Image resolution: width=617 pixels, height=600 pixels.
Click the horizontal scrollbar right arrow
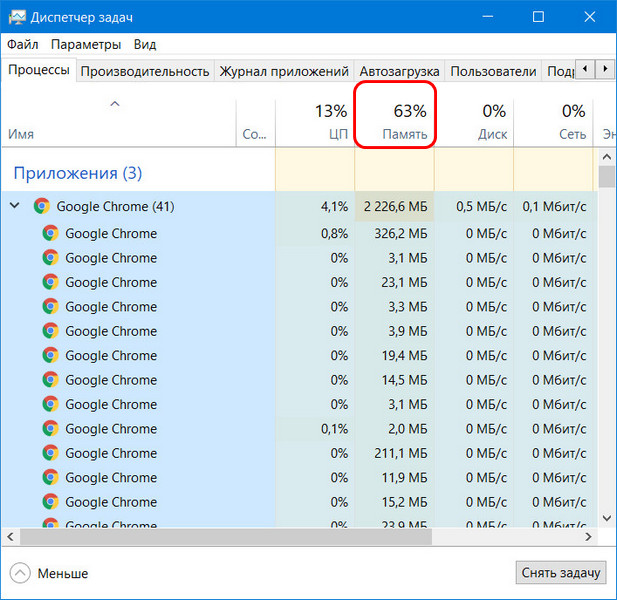coord(588,537)
